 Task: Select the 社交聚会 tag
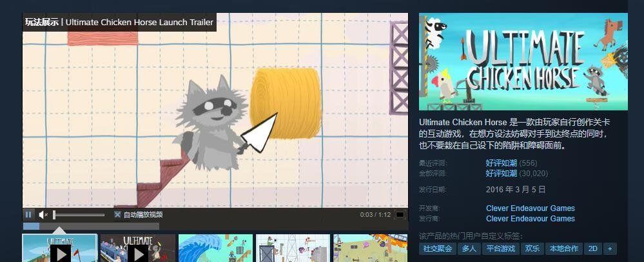(x=438, y=248)
